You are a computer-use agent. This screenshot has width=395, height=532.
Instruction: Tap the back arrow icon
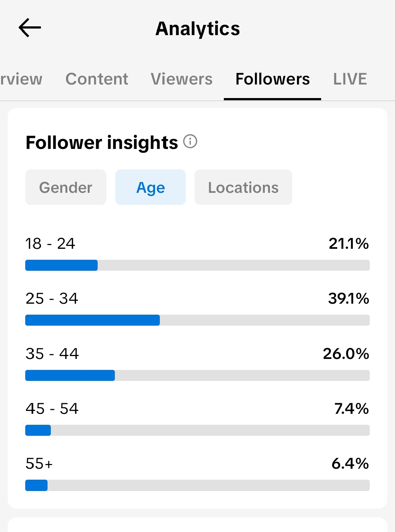pos(30,28)
